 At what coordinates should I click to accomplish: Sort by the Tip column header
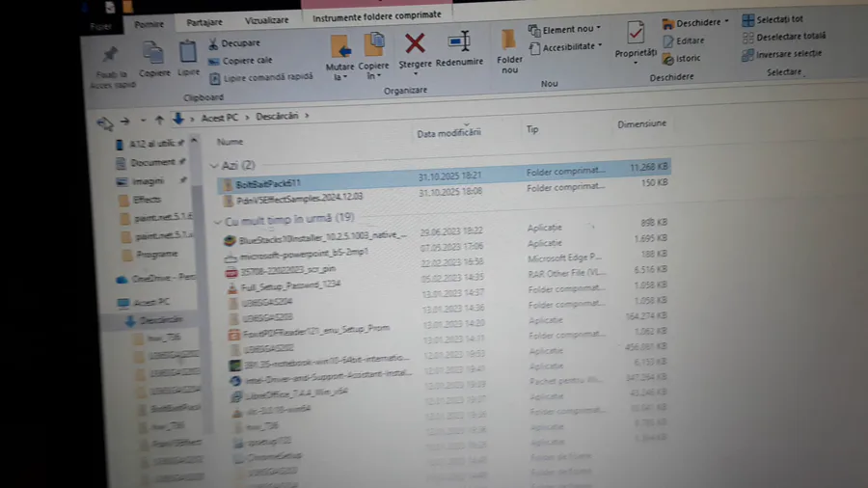[532, 129]
